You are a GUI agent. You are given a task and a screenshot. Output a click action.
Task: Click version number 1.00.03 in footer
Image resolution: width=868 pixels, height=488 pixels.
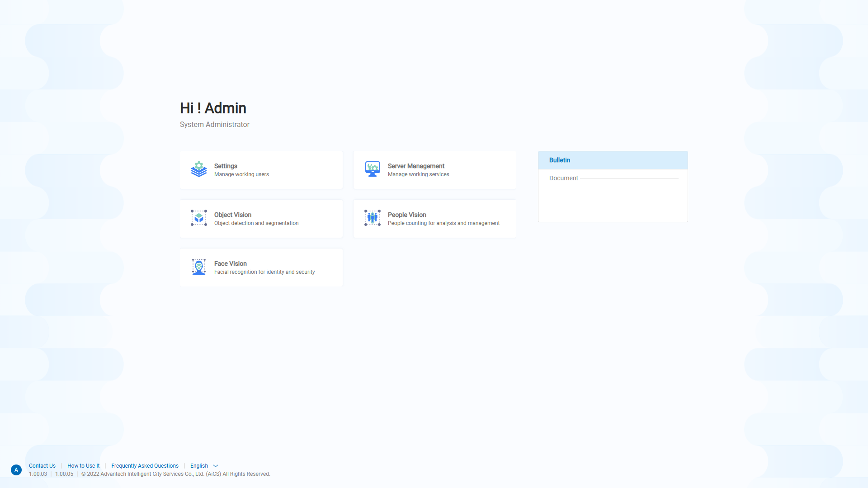click(x=38, y=474)
